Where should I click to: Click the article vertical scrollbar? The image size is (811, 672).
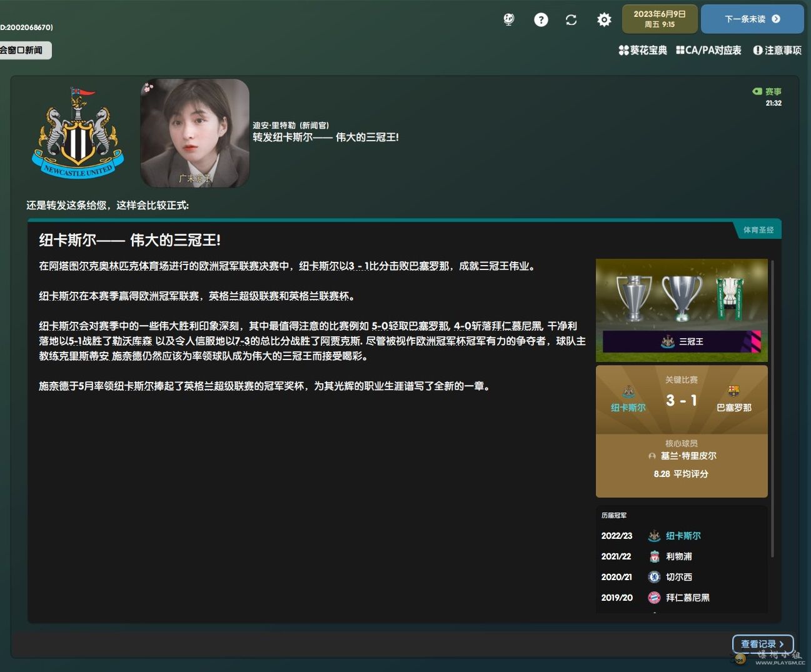pos(772,409)
